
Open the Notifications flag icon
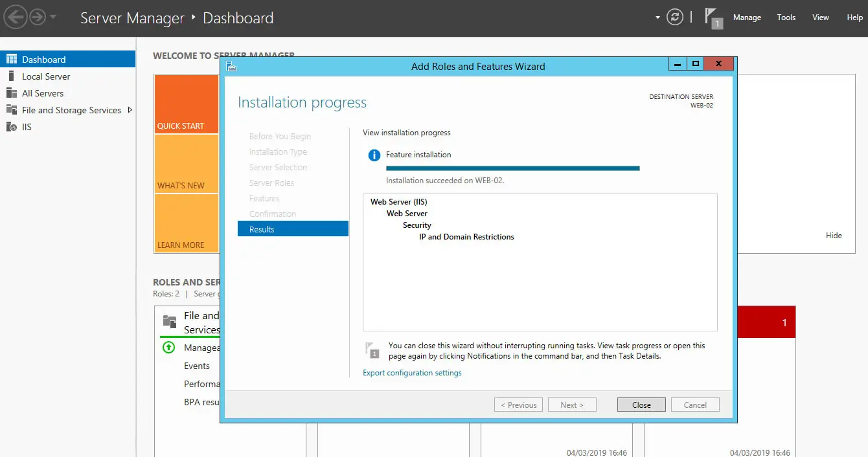point(713,18)
